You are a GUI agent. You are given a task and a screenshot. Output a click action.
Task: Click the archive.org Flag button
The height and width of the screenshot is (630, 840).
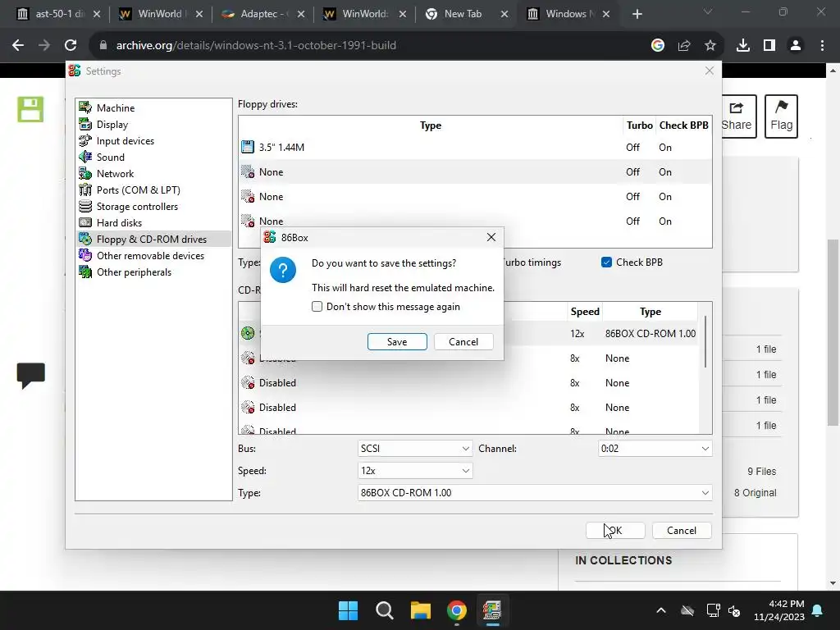(781, 116)
